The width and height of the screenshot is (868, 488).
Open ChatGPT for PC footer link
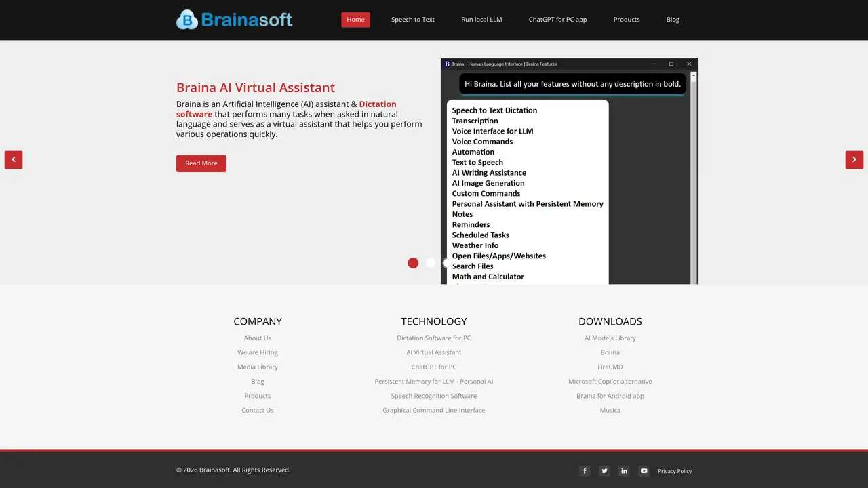pyautogui.click(x=434, y=367)
